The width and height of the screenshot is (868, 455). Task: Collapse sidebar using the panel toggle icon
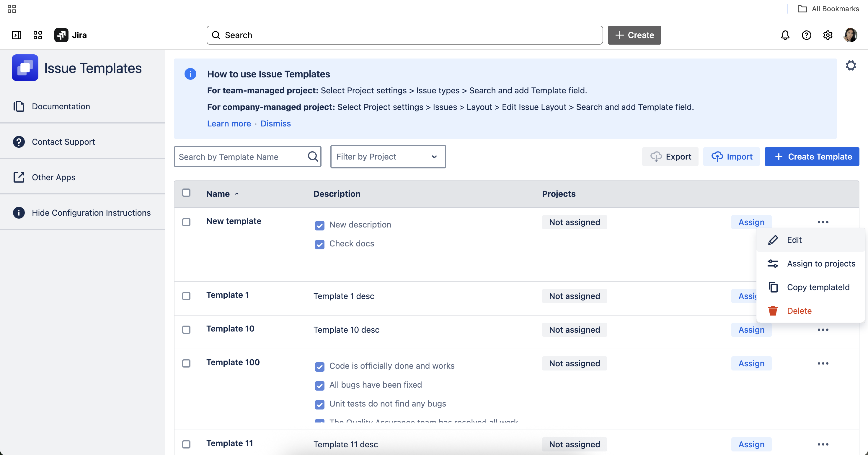[x=16, y=35]
